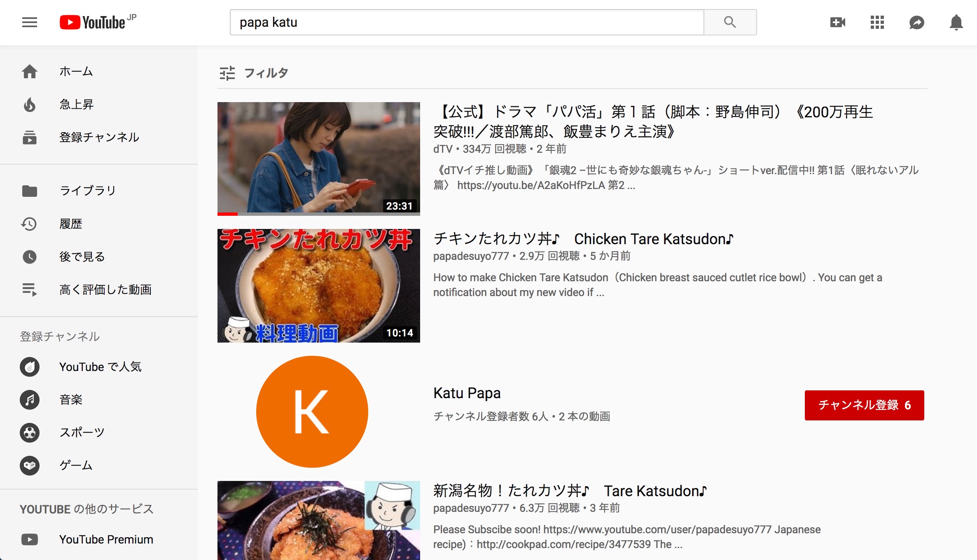977x560 pixels.
Task: Click the red progress bar on パパ活 thumbnail
Action: coord(227,214)
